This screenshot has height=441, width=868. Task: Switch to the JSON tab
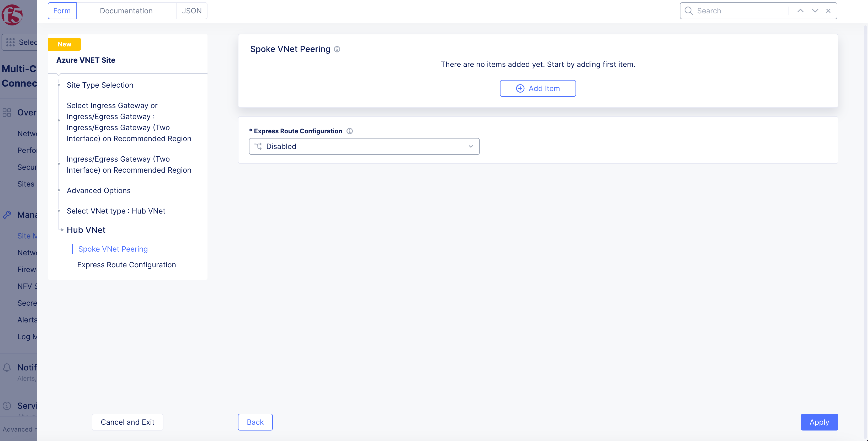pos(192,11)
